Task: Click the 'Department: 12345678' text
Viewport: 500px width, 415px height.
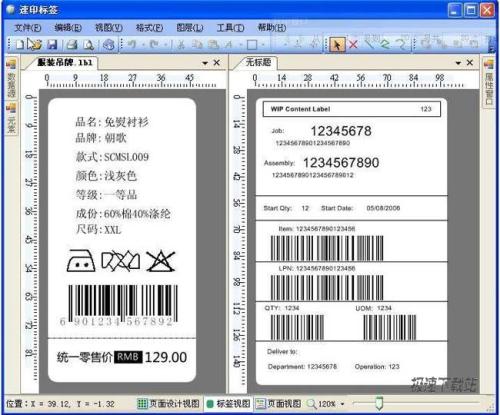Action: pos(302,367)
